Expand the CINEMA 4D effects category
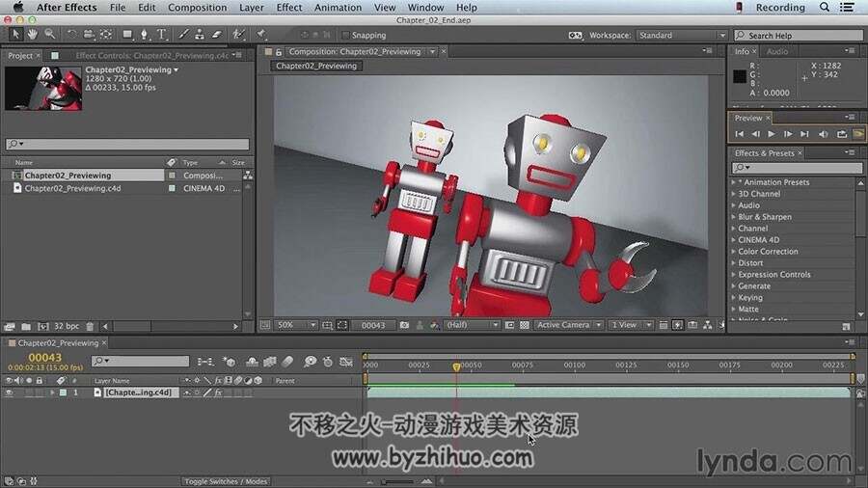 coord(734,239)
